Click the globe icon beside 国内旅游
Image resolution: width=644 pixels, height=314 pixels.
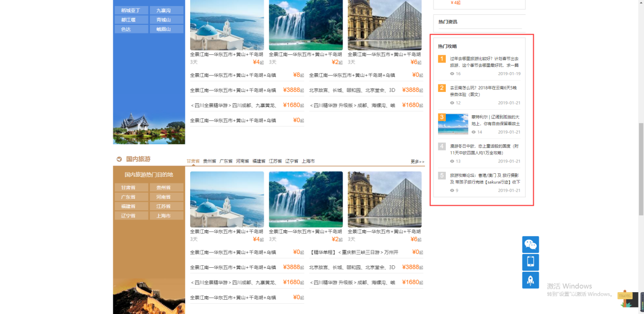[119, 159]
